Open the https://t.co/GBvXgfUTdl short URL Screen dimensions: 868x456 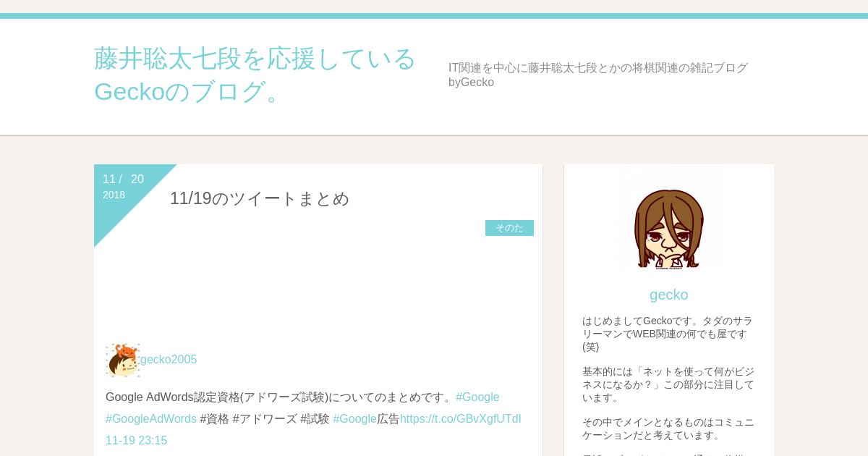[x=460, y=419]
